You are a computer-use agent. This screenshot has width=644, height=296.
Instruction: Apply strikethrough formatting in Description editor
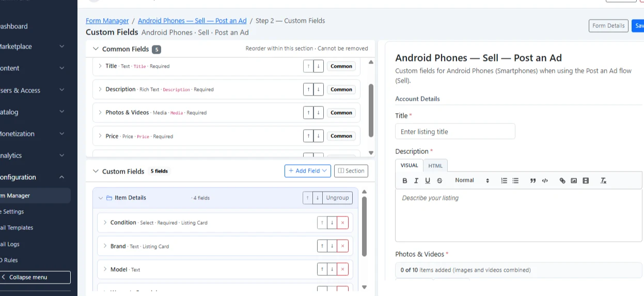[439, 181]
